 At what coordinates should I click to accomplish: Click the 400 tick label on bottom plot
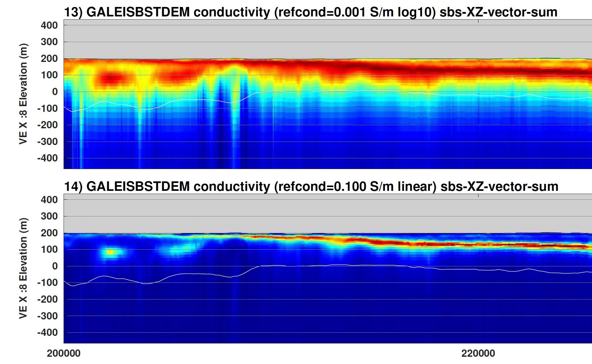(49, 200)
